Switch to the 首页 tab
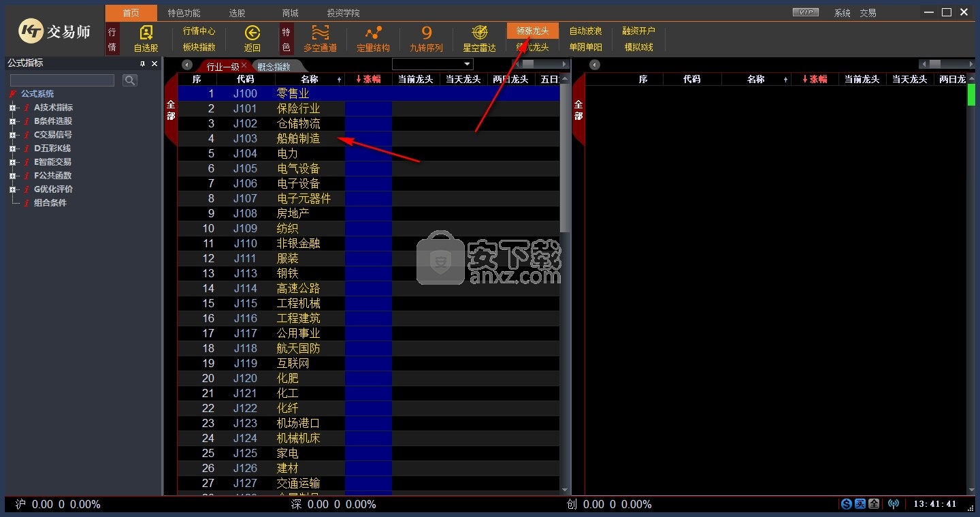 (x=131, y=13)
